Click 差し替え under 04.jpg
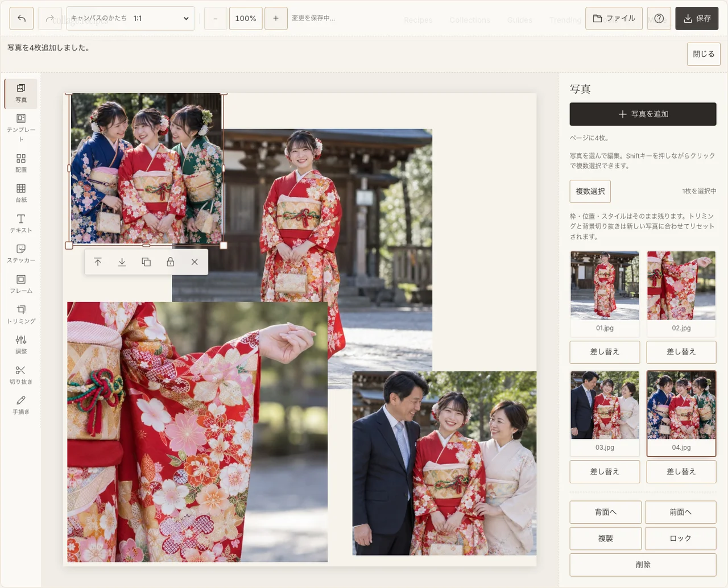The height and width of the screenshot is (588, 728). click(x=681, y=472)
